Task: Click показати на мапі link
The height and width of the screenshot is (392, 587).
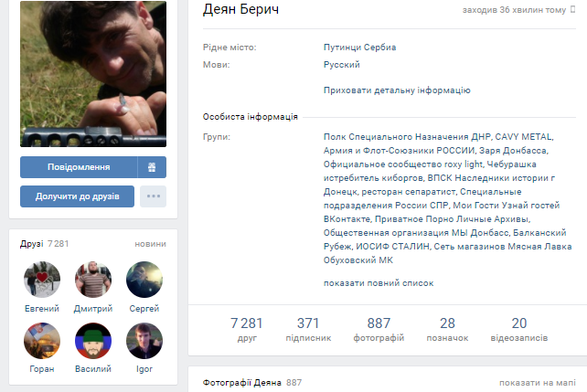Action: (538, 383)
